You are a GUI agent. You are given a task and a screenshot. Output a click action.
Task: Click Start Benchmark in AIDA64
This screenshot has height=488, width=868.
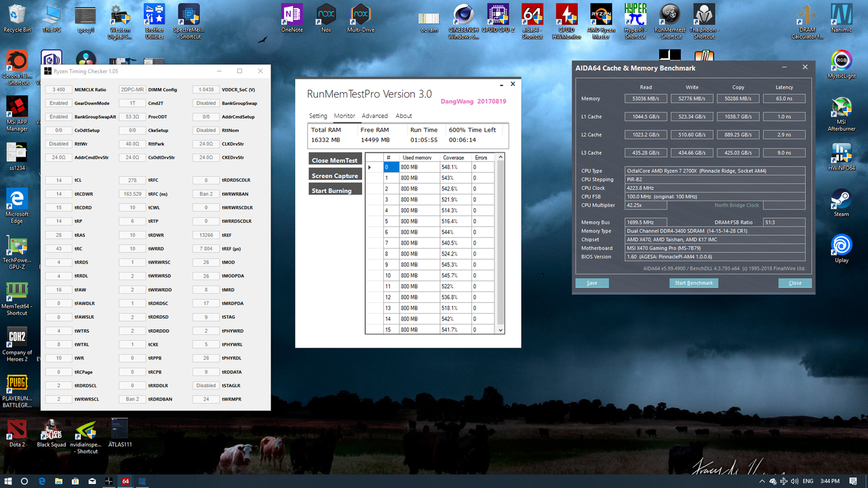pyautogui.click(x=694, y=283)
